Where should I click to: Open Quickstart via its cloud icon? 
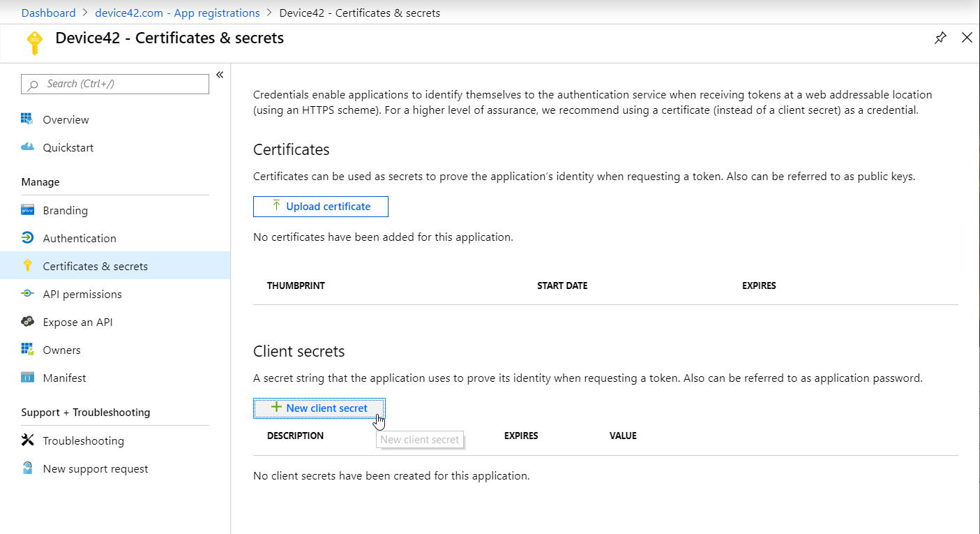pyautogui.click(x=27, y=147)
